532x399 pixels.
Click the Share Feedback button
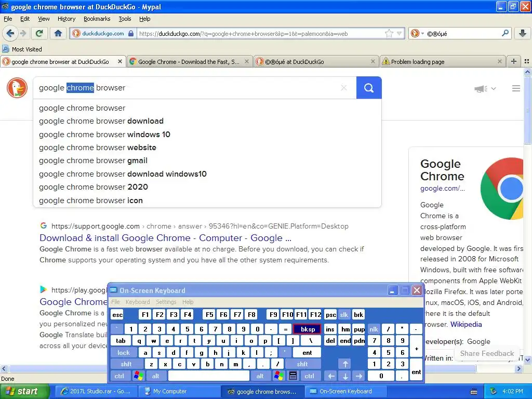pyautogui.click(x=487, y=353)
